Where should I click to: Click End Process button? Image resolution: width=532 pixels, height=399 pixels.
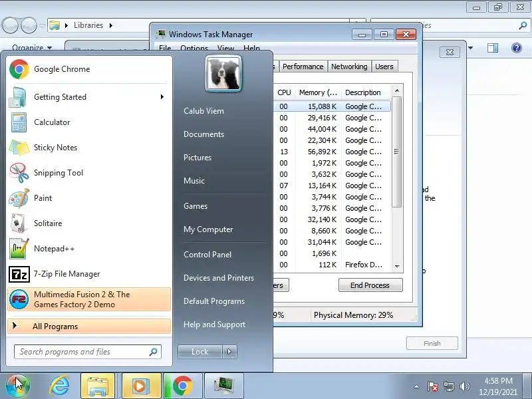click(370, 285)
